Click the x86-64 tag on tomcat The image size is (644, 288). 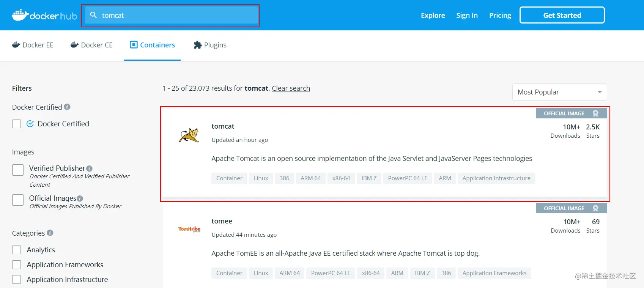(x=341, y=178)
